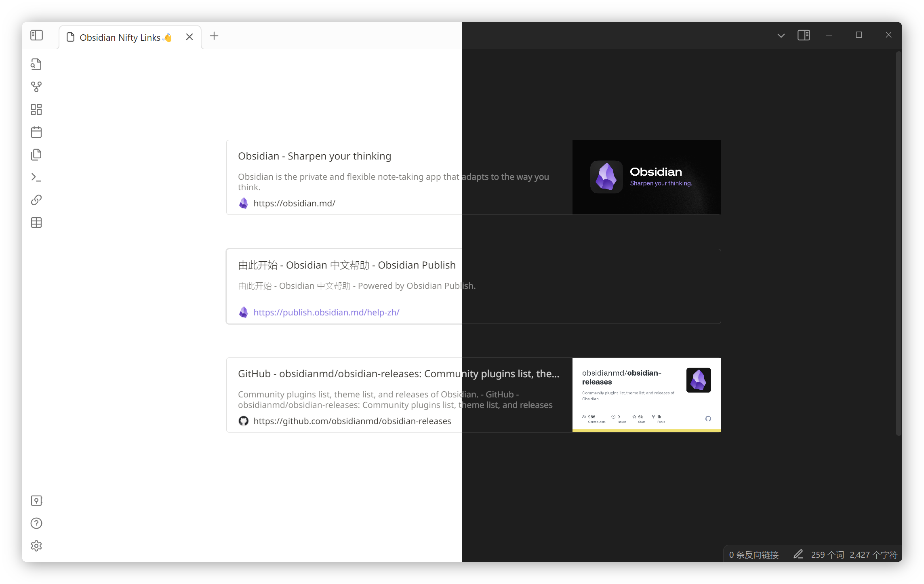Image resolution: width=924 pixels, height=584 pixels.
Task: Open the quick switcher
Action: [36, 64]
